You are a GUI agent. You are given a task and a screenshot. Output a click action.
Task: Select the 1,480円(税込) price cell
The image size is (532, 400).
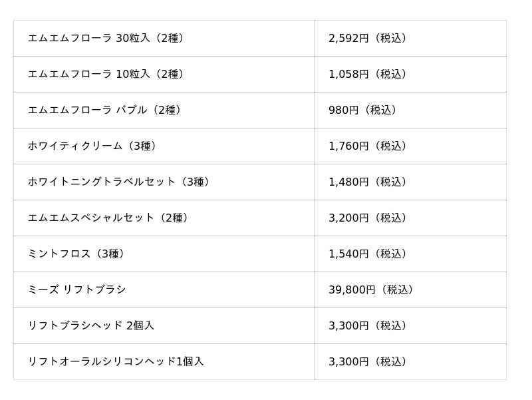(410, 182)
